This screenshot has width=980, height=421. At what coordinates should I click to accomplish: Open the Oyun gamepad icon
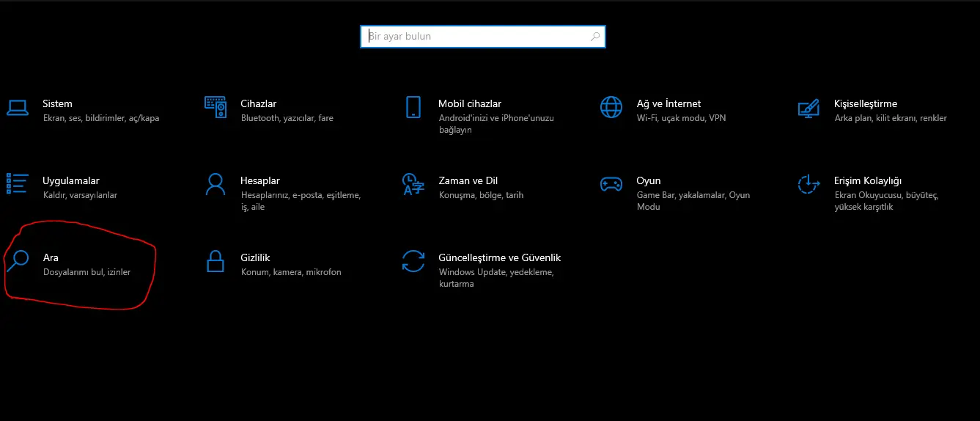[611, 184]
